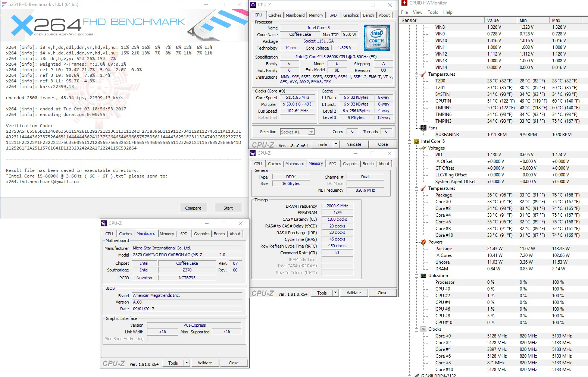Click the Intel Core i5 chip icon in HWMonitor

(416, 141)
